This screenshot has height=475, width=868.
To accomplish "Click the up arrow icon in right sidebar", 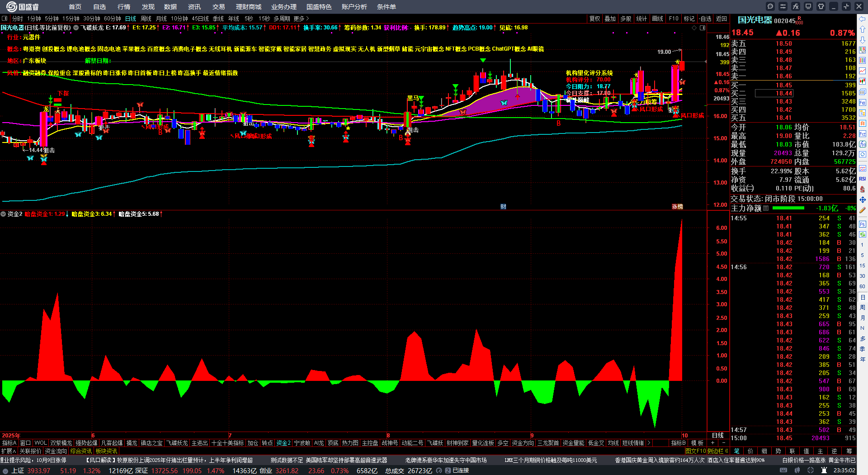I will coord(863,29).
